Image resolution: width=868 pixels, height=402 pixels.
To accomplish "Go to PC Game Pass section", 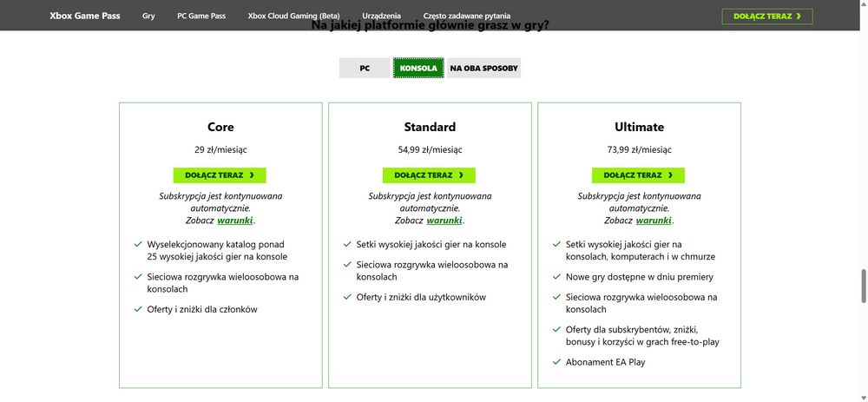I will pyautogui.click(x=201, y=16).
